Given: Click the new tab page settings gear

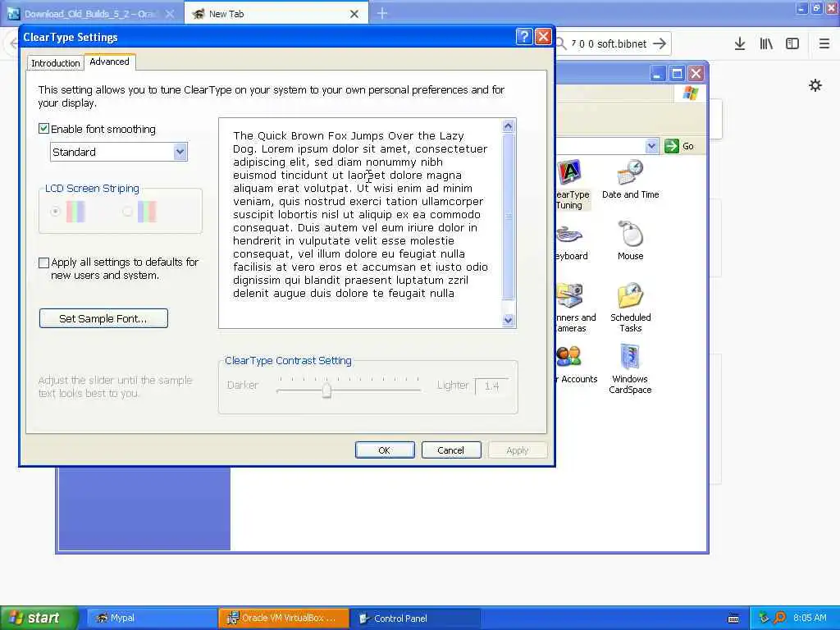Looking at the screenshot, I should point(815,85).
